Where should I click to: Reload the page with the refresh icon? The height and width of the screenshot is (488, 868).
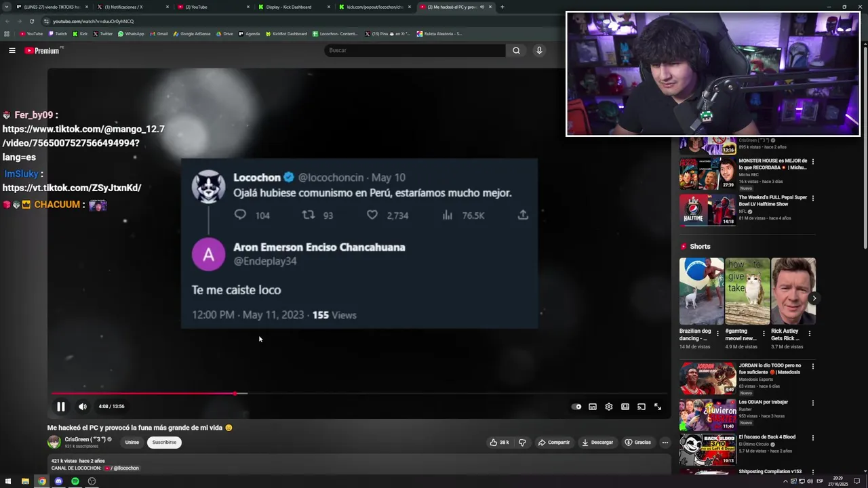point(31,21)
